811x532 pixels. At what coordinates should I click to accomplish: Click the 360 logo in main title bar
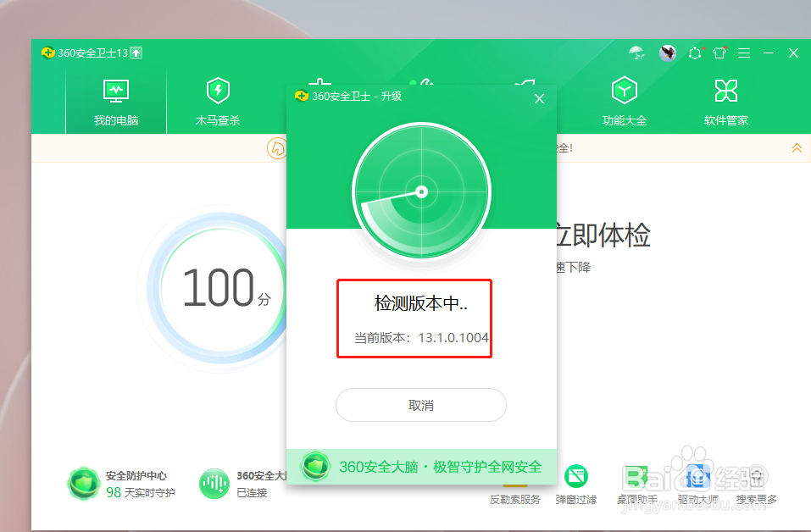pos(48,53)
